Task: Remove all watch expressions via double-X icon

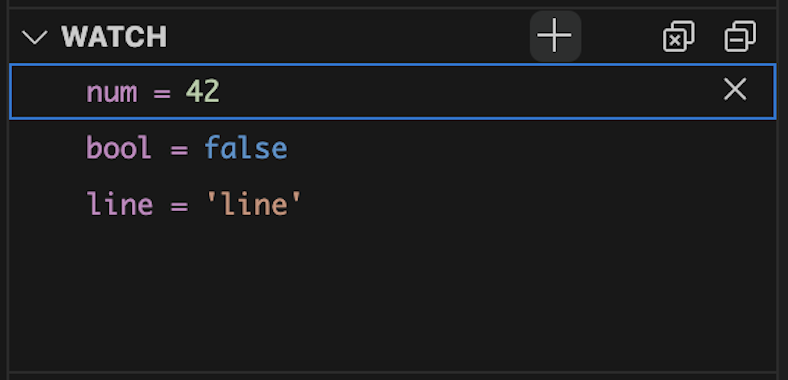Action: [x=678, y=36]
